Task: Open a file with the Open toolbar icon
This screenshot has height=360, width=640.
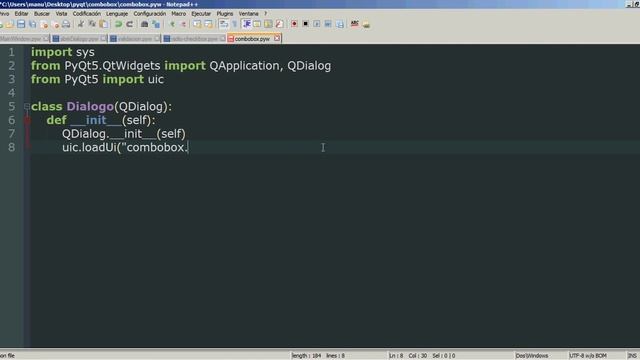Action: click(x=9, y=24)
